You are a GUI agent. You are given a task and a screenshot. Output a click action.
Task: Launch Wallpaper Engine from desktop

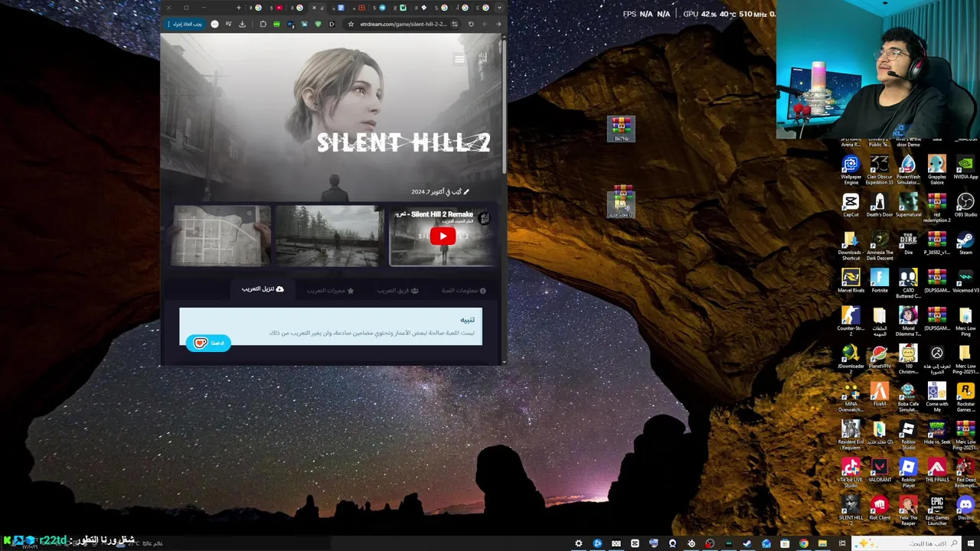coord(851,170)
